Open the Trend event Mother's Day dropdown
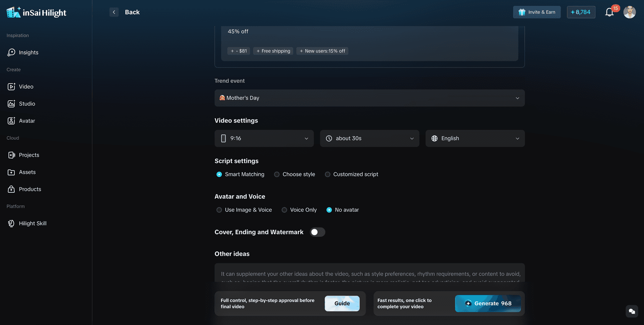 (369, 98)
